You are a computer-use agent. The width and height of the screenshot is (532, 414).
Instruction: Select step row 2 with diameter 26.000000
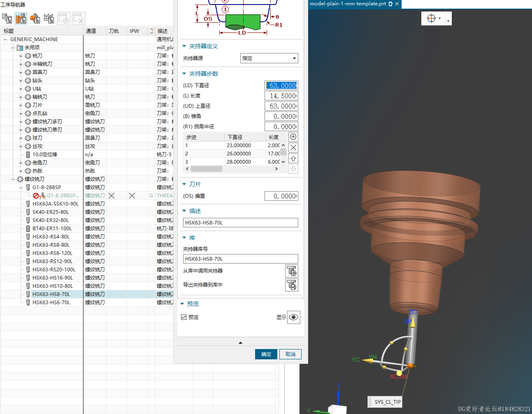[232, 154]
